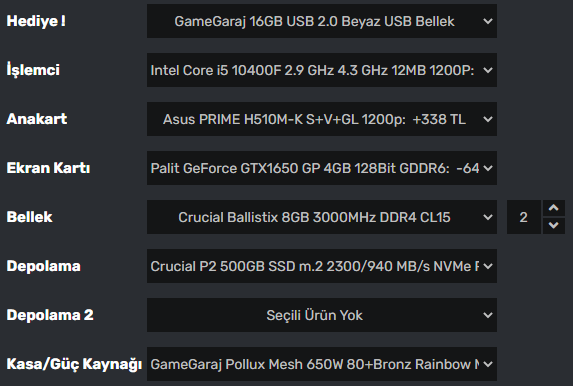Click chevron arrow on Ekran Kartı dropdown
The height and width of the screenshot is (386, 573).
coord(487,168)
